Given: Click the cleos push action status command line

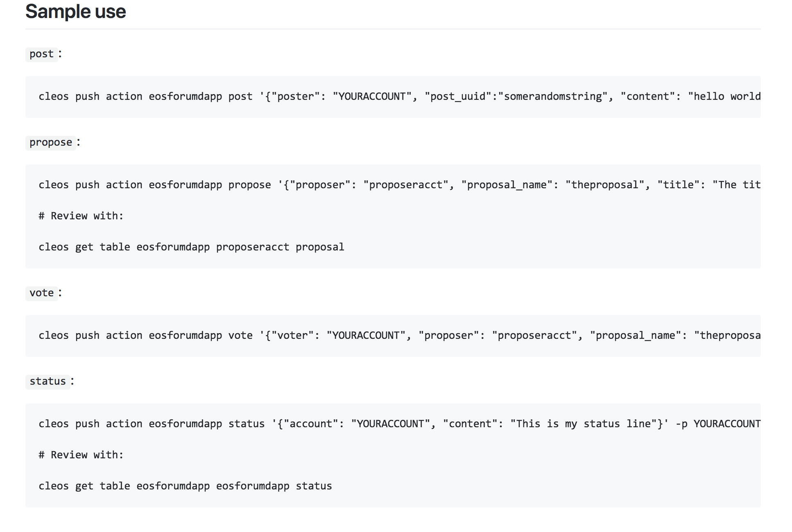Looking at the screenshot, I should pyautogui.click(x=400, y=424).
